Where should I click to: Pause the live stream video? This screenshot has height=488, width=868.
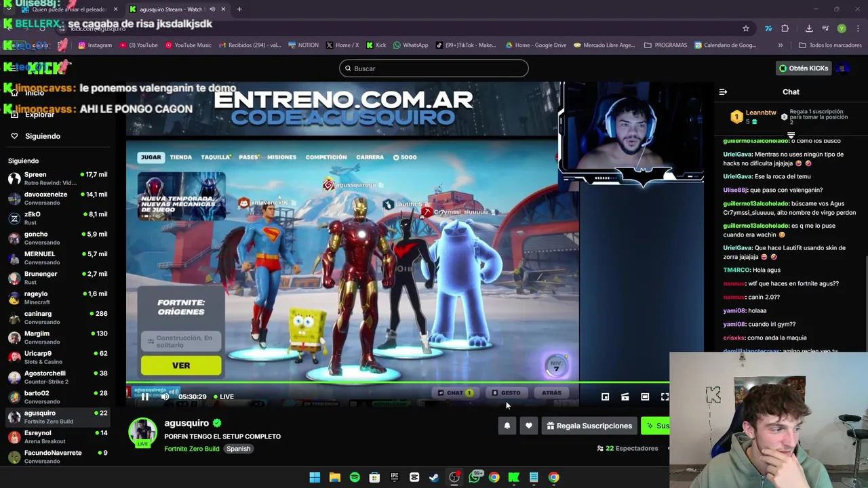point(144,397)
